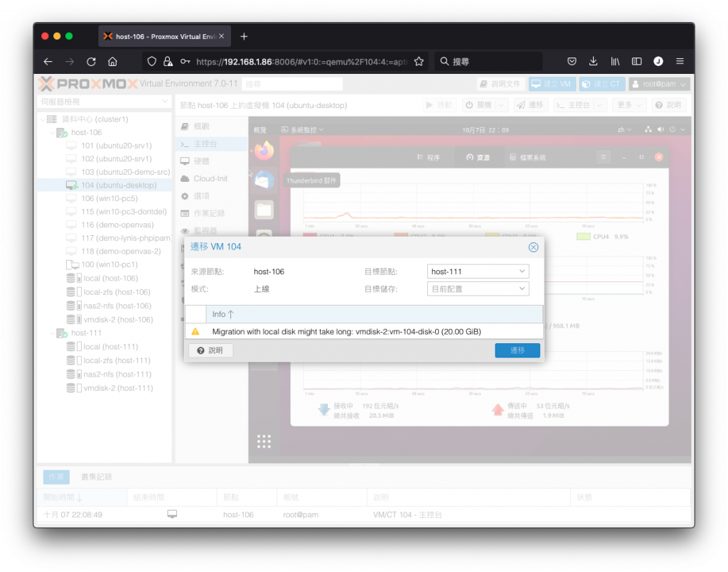Select template 100 (win10-pc1)
The width and height of the screenshot is (728, 572).
point(109,264)
